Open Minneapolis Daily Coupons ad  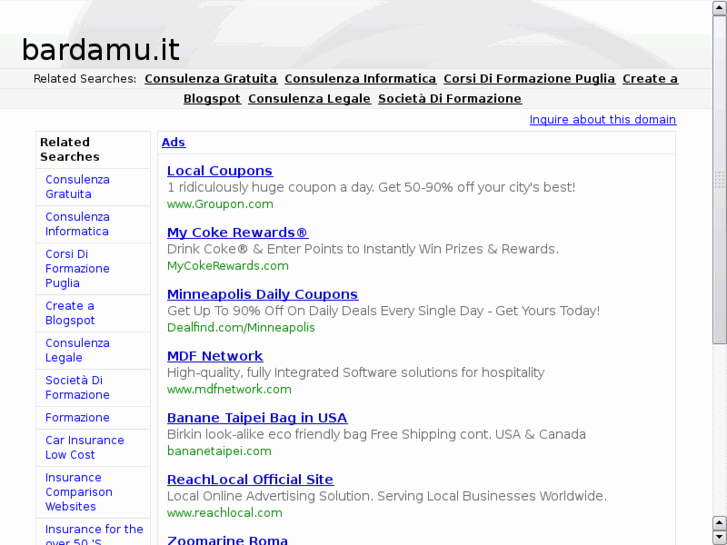tap(262, 294)
